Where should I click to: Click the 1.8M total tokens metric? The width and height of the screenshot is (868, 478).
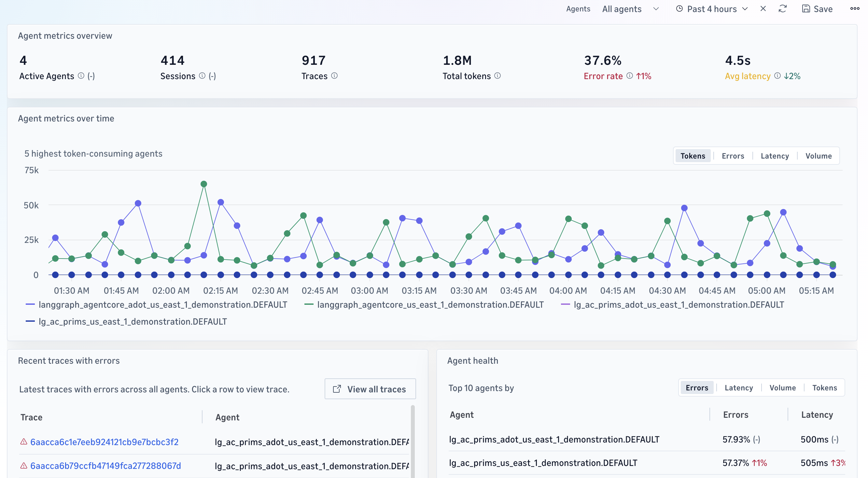pos(457,61)
